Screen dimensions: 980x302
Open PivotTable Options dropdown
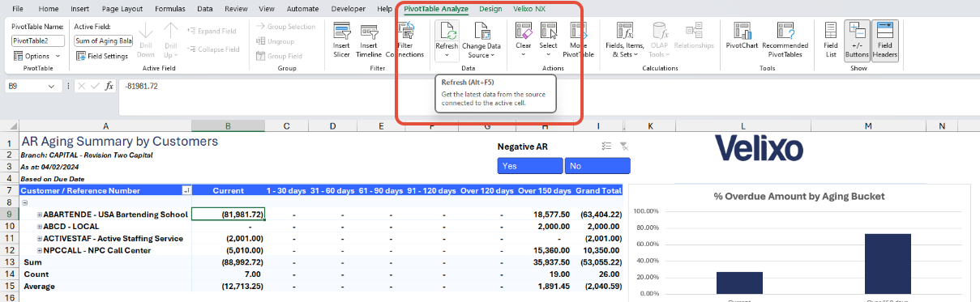(x=36, y=56)
